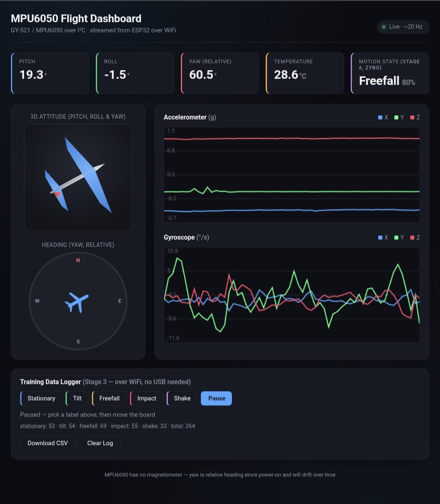Viewport: 440px width, 504px height.
Task: Click the MPU6050 Flight Dashboard title
Action: (x=76, y=18)
